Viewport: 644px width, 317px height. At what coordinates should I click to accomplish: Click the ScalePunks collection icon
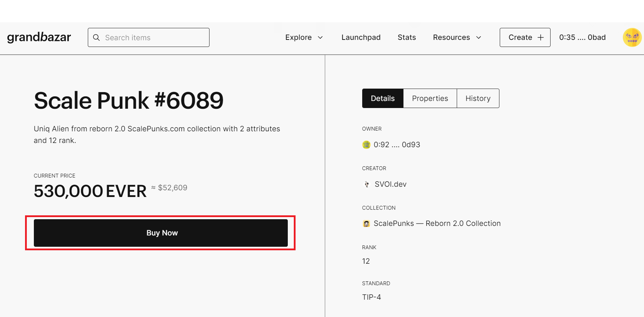[x=366, y=224]
